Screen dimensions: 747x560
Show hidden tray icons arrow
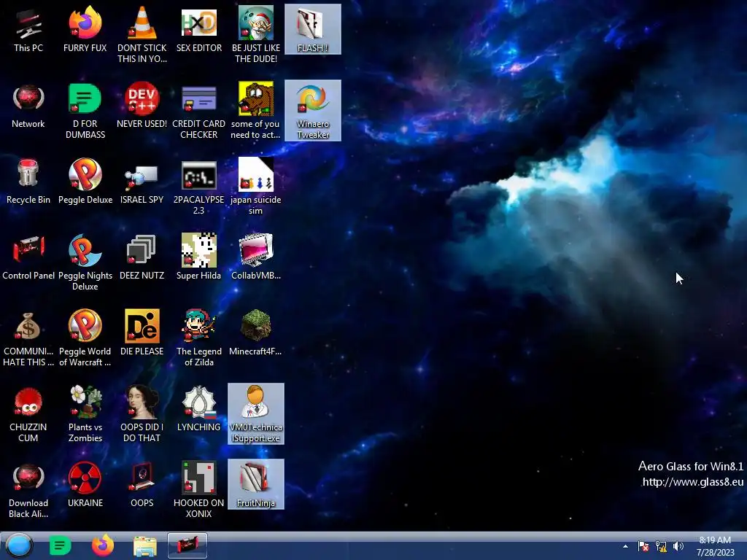(625, 546)
